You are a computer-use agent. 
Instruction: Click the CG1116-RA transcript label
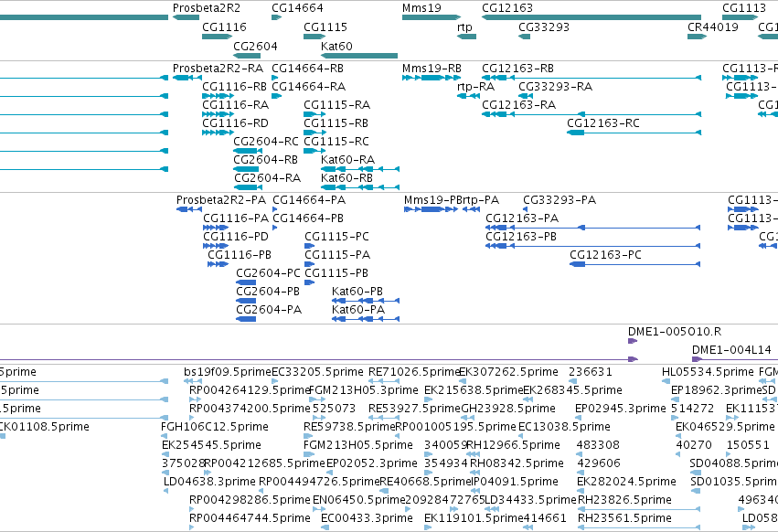click(x=235, y=105)
